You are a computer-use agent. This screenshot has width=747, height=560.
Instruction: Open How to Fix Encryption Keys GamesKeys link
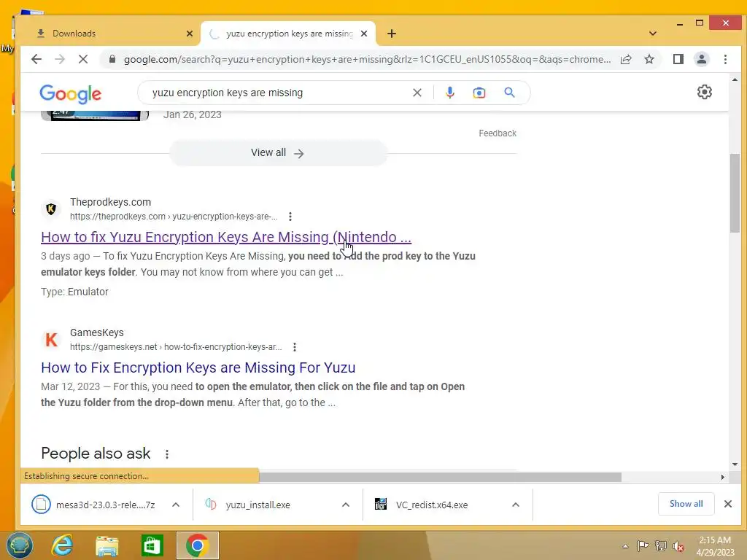[198, 367]
